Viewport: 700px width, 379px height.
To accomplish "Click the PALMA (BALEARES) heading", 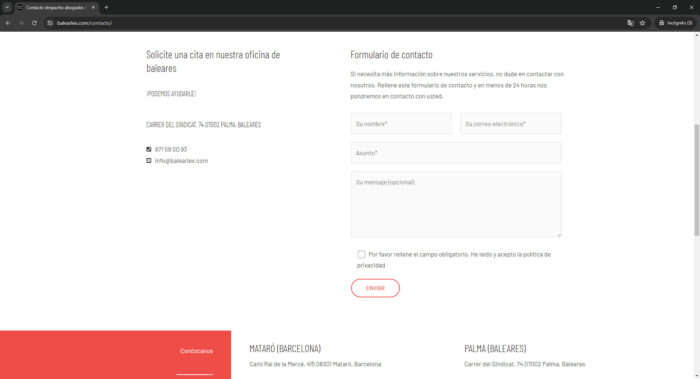I will [495, 348].
